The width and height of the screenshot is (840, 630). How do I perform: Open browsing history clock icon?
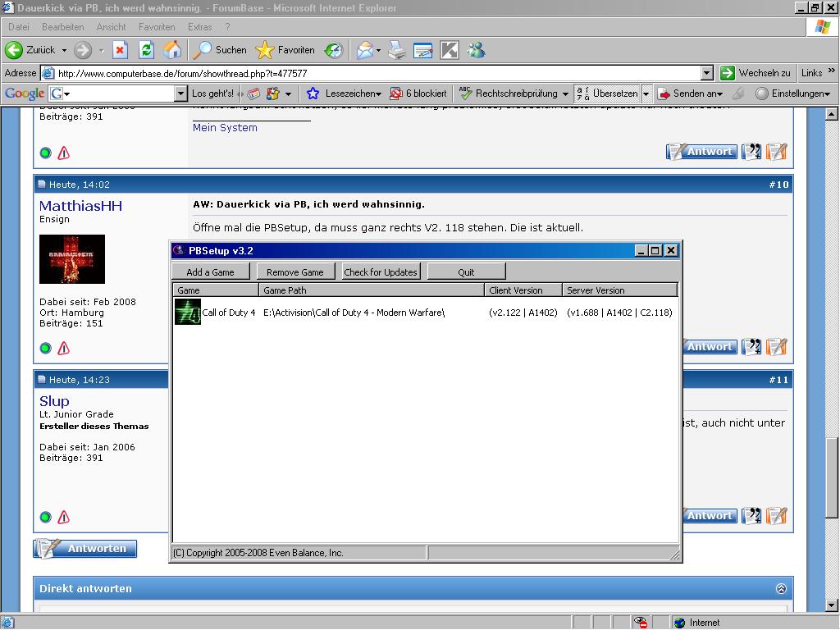pos(334,50)
